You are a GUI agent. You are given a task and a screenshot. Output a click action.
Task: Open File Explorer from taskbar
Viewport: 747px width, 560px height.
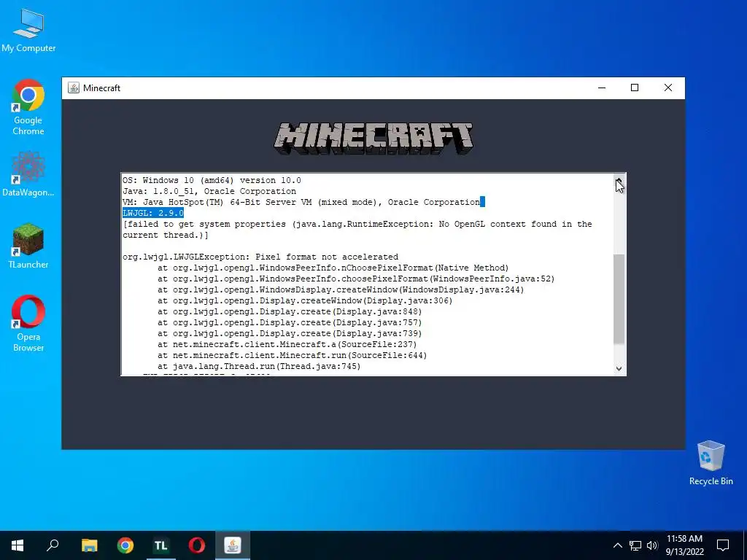point(89,545)
